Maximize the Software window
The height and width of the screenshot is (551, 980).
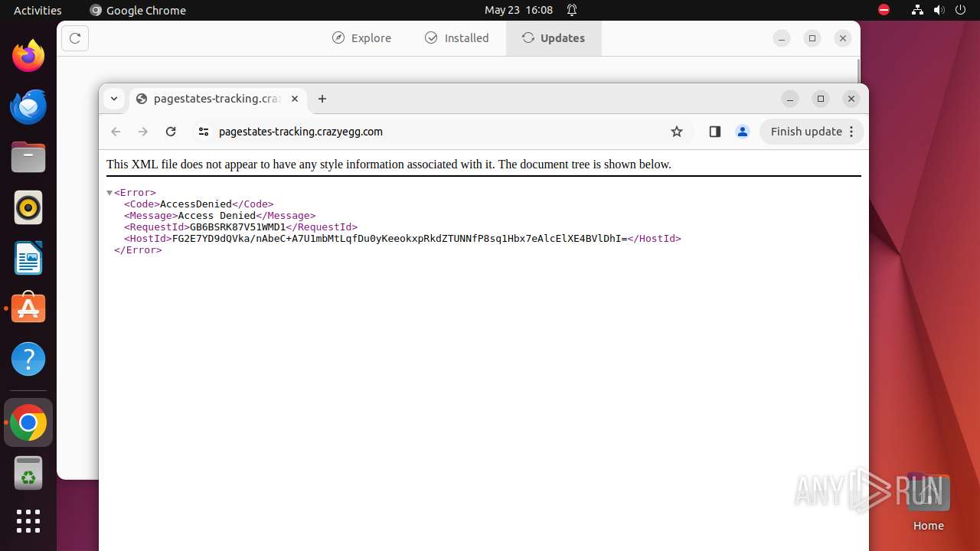812,38
